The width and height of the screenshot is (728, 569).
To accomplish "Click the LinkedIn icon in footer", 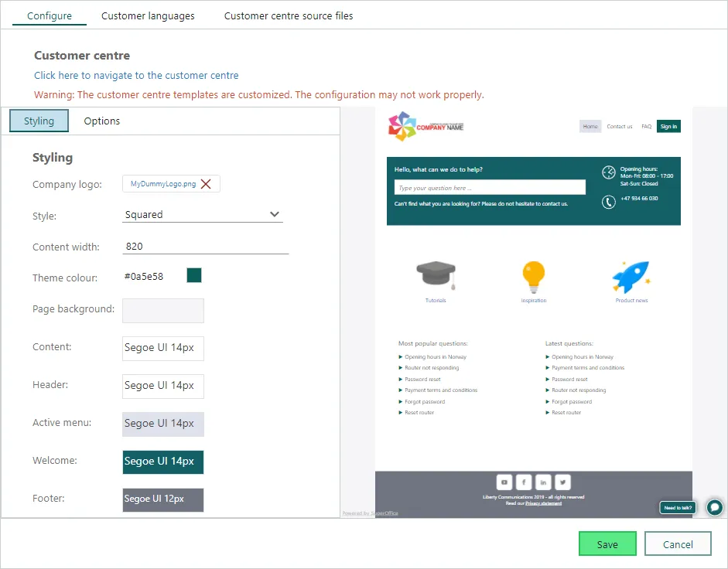I will pyautogui.click(x=543, y=481).
